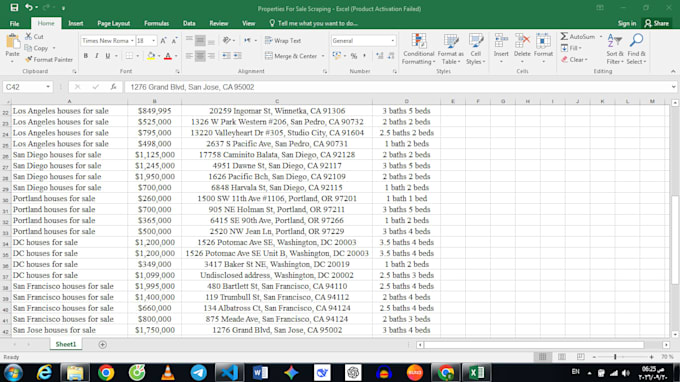
Task: Toggle Bold formatting
Action: coord(85,56)
